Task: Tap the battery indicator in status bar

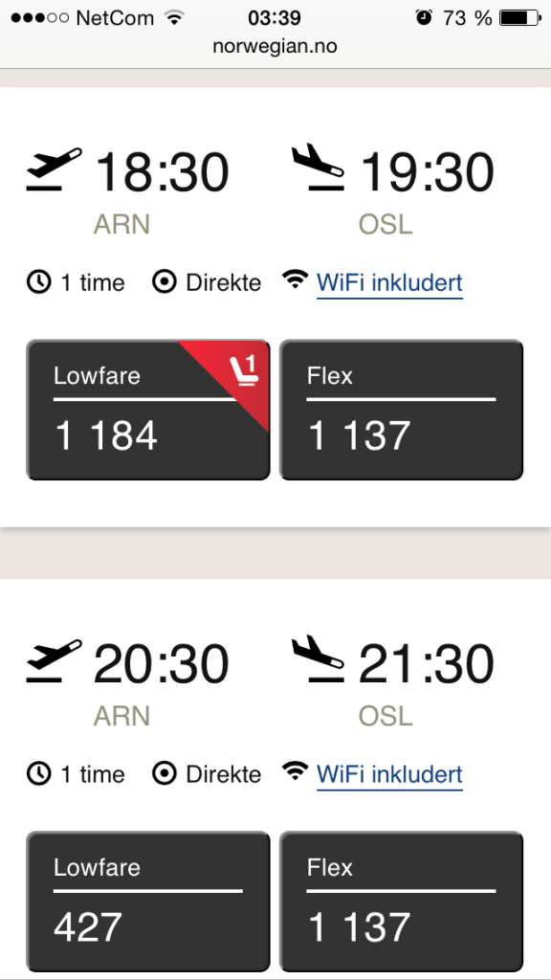Action: pyautogui.click(x=520, y=18)
